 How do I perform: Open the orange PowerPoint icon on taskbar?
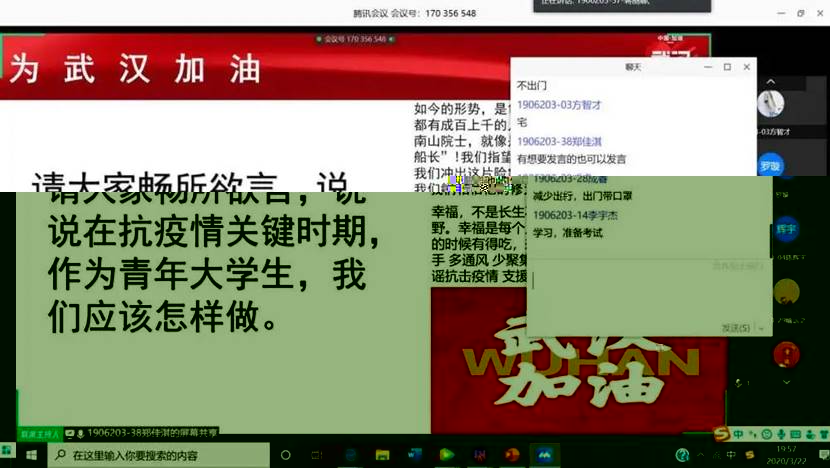coord(511,455)
